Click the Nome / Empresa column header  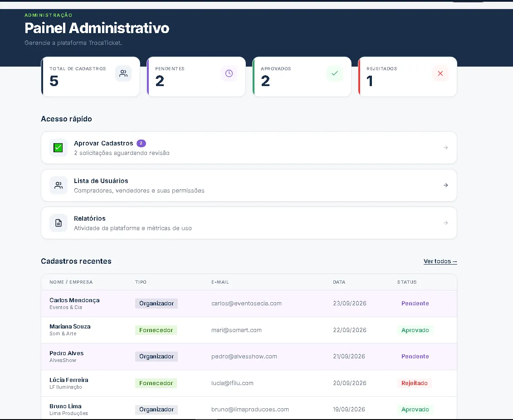coord(71,282)
